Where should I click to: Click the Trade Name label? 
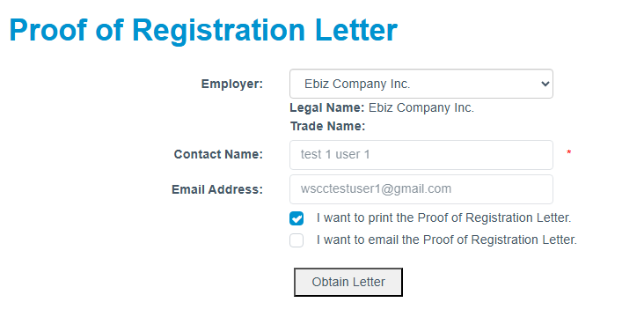click(x=328, y=126)
